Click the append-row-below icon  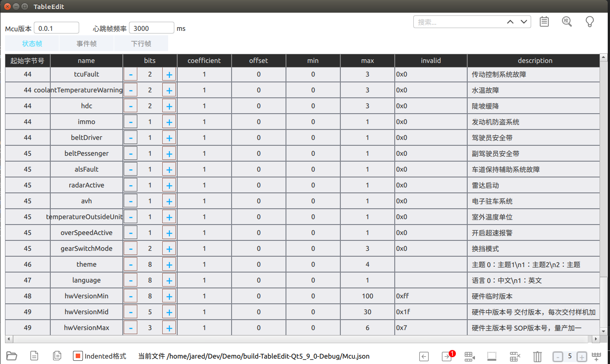[492, 356]
